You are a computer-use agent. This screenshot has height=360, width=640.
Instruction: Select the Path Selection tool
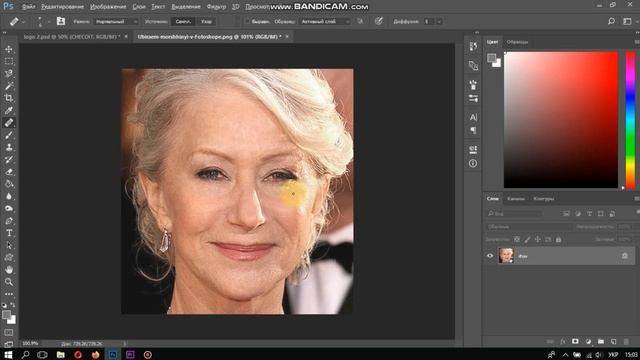pyautogui.click(x=9, y=245)
